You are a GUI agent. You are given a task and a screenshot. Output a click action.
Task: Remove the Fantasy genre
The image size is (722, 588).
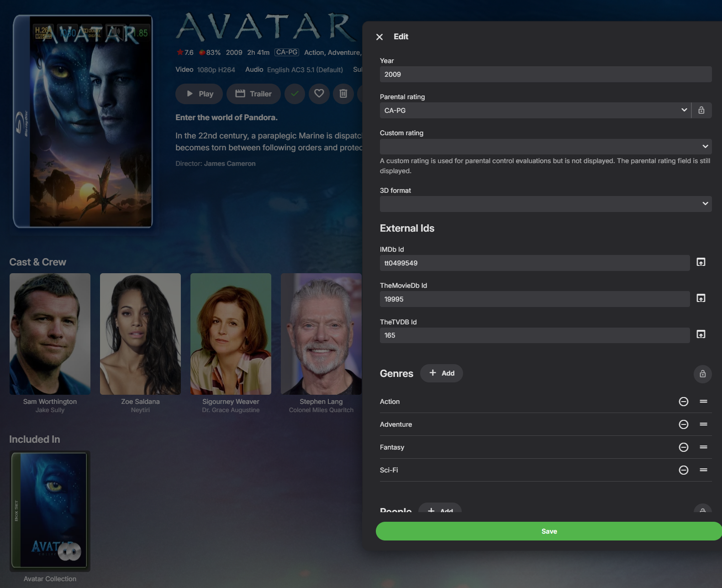pyautogui.click(x=684, y=447)
